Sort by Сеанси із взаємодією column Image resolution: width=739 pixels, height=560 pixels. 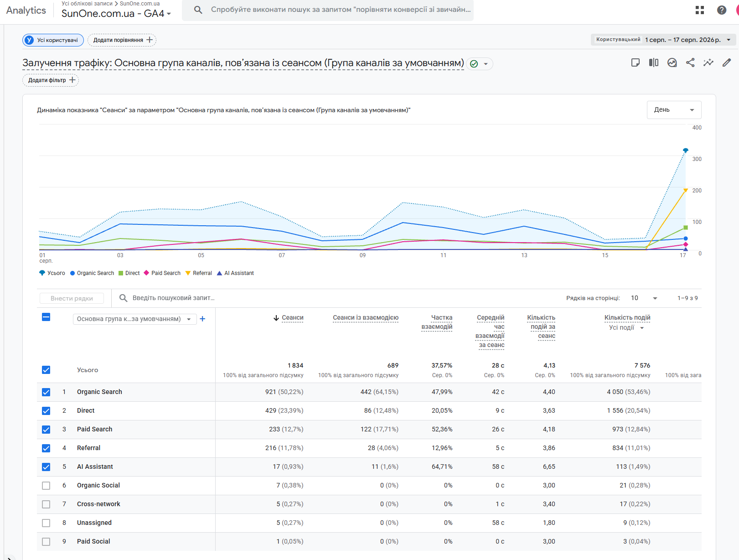pos(366,318)
